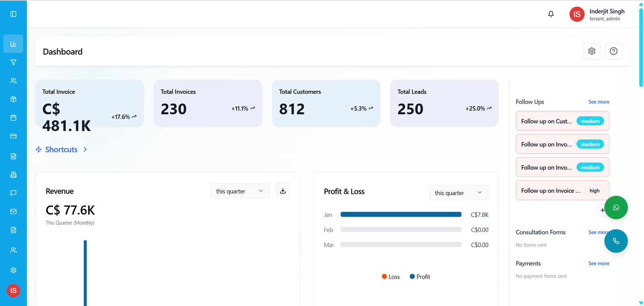
Task: Open the mail envelope icon in sidebar
Action: click(13, 212)
